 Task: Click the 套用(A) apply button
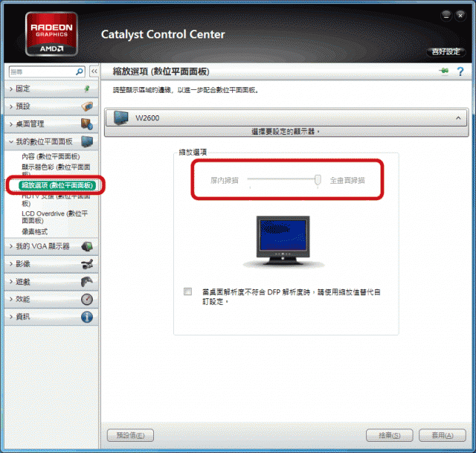click(443, 435)
